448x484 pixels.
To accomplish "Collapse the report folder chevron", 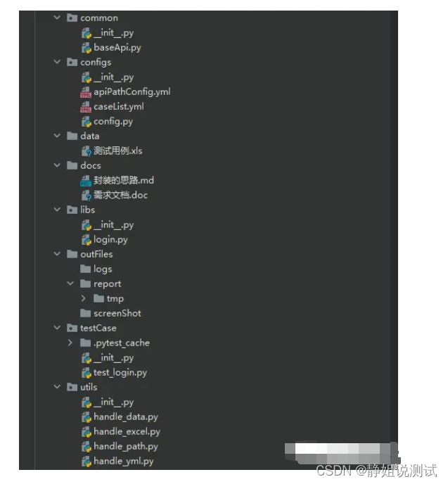I will pos(70,284).
